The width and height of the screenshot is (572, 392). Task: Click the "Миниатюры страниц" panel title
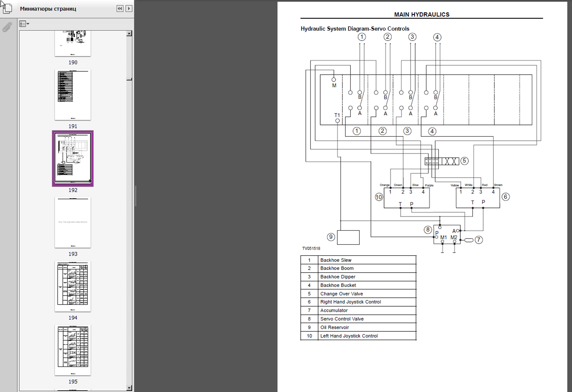pos(48,9)
